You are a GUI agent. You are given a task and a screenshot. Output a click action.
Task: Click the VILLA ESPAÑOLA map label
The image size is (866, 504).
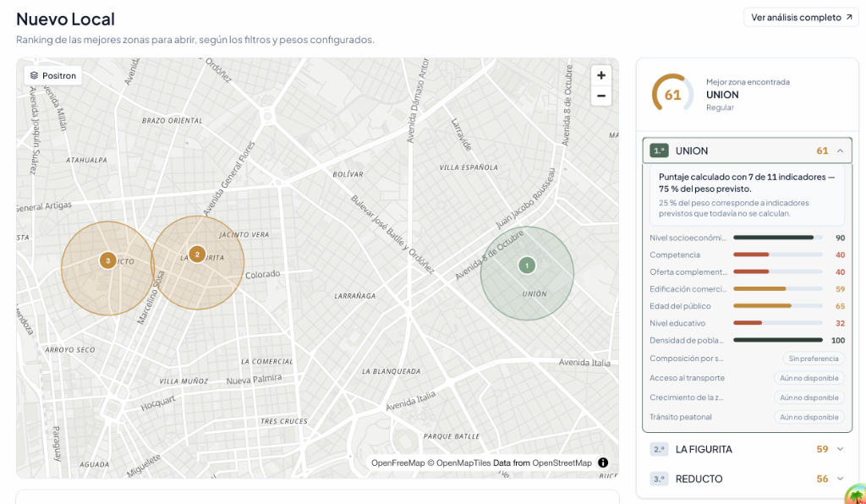(469, 167)
